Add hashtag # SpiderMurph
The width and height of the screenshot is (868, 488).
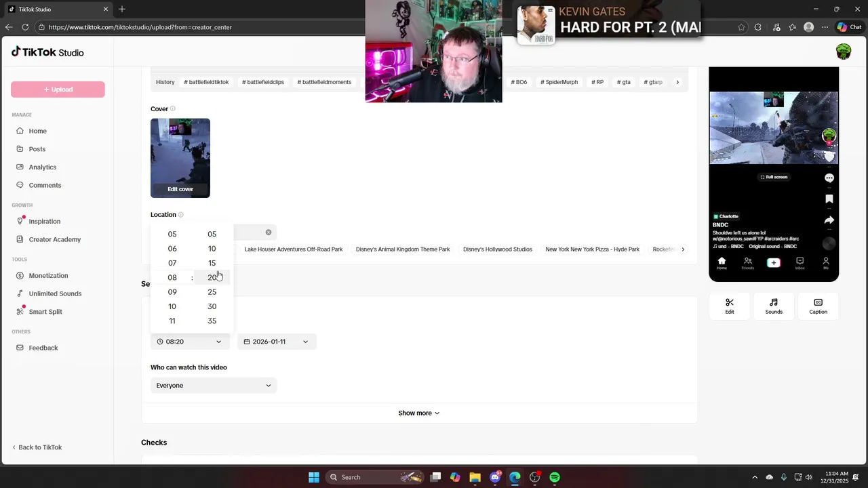(x=559, y=82)
